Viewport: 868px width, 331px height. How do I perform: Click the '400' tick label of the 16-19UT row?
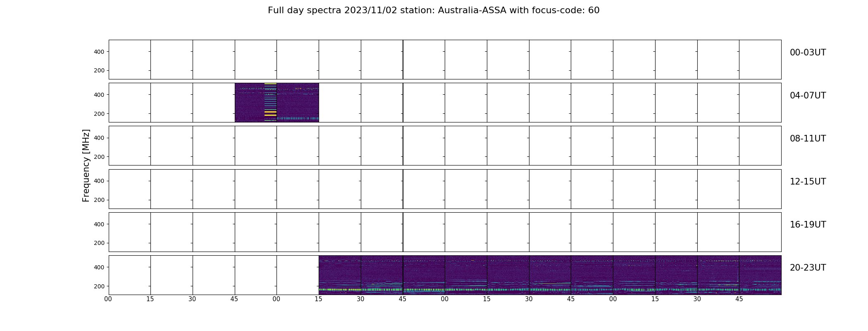(99, 224)
